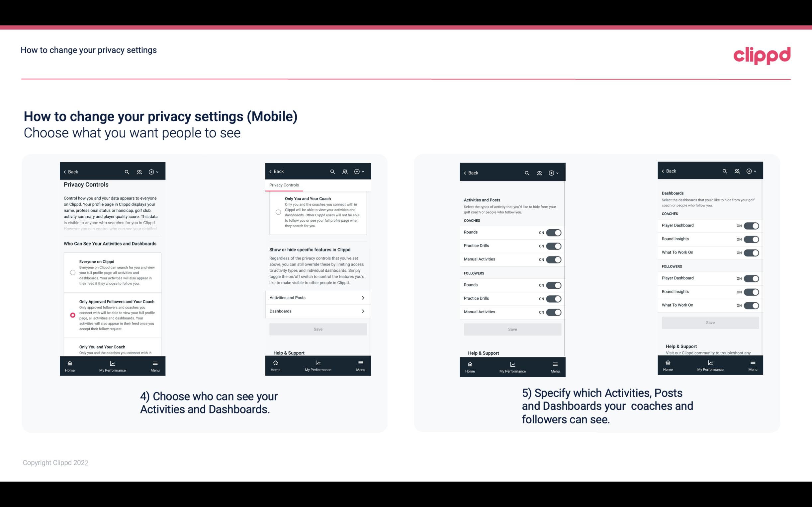
Task: Tap the Menu icon in bottom navigation
Action: tap(154, 363)
